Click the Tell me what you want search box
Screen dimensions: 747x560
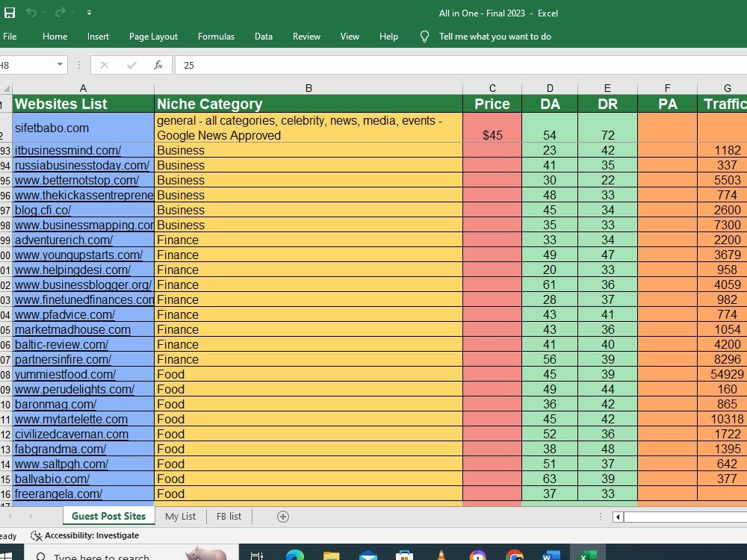click(495, 37)
